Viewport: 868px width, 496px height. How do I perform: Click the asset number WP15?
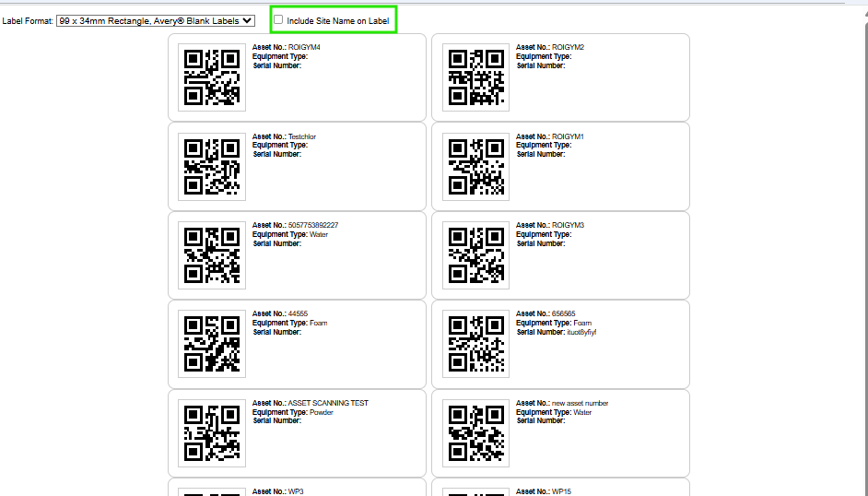click(561, 491)
